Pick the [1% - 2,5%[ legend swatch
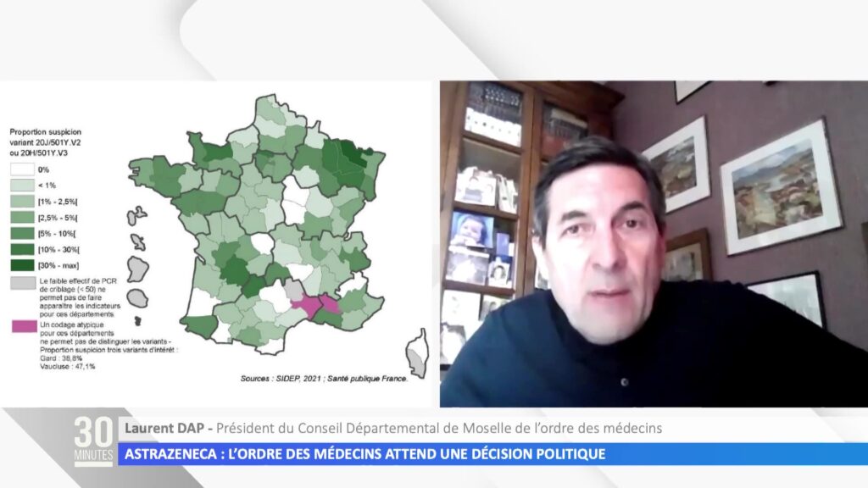 (x=22, y=202)
